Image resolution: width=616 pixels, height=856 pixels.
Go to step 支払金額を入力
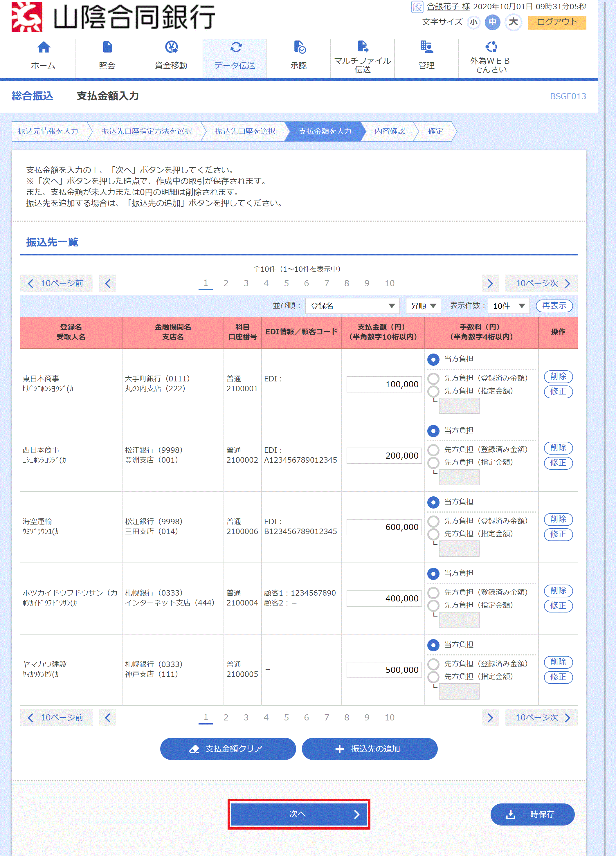[x=325, y=131]
